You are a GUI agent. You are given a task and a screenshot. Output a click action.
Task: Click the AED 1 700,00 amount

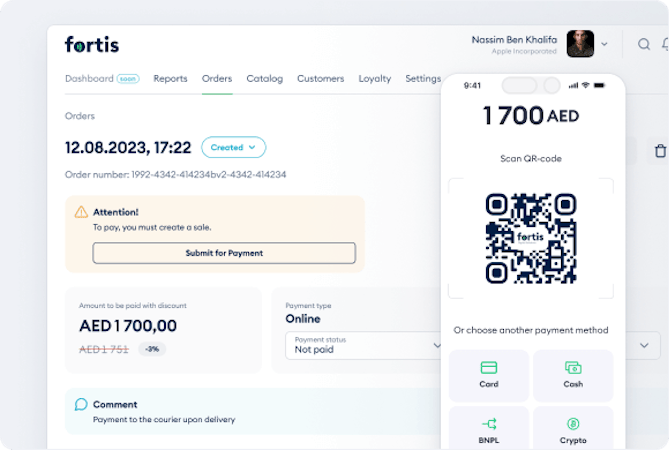128,325
